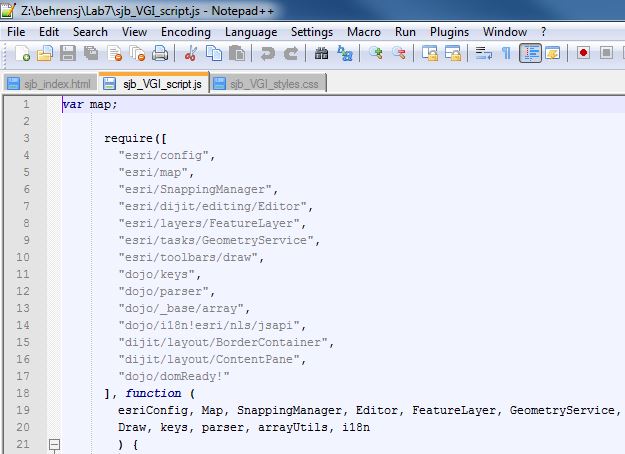The height and width of the screenshot is (454, 625).
Task: Toggle the indent guide toolbar button
Action: pos(530,53)
